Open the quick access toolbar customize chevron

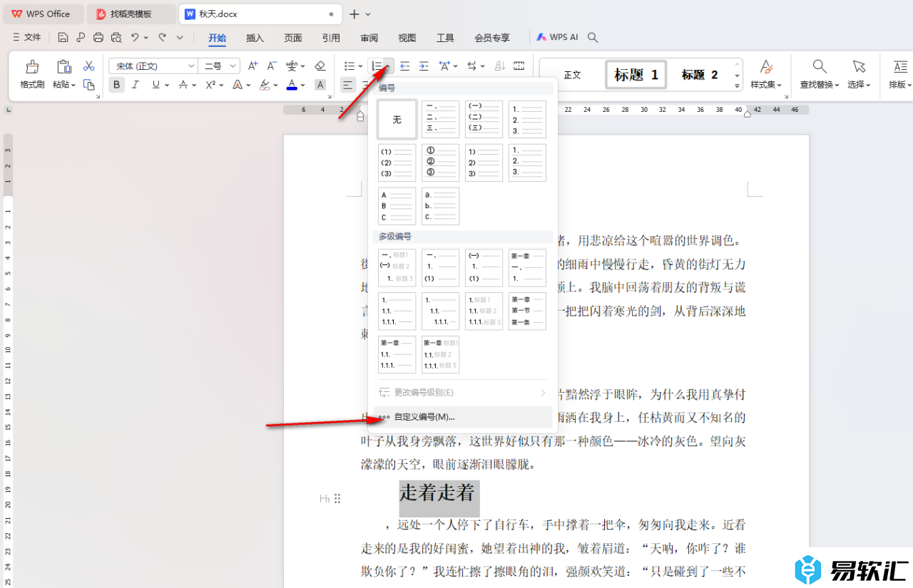pyautogui.click(x=180, y=37)
